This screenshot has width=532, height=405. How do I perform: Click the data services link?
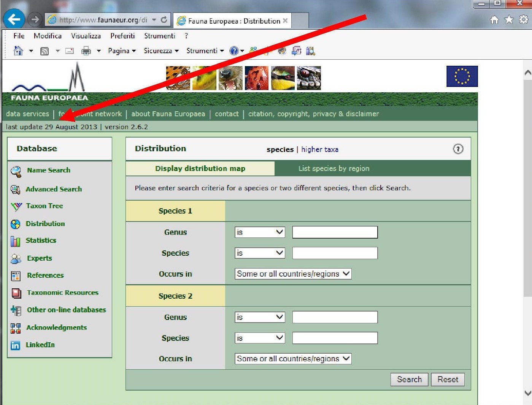pyautogui.click(x=27, y=114)
